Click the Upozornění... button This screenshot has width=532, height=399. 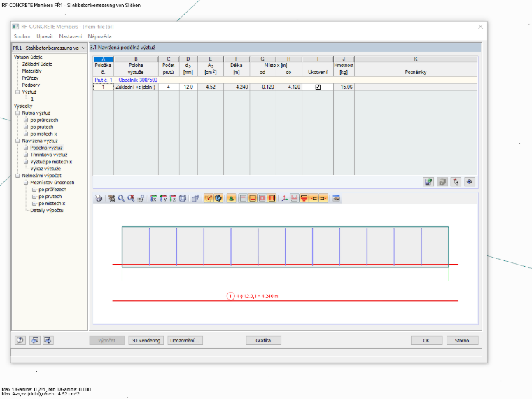click(185, 340)
